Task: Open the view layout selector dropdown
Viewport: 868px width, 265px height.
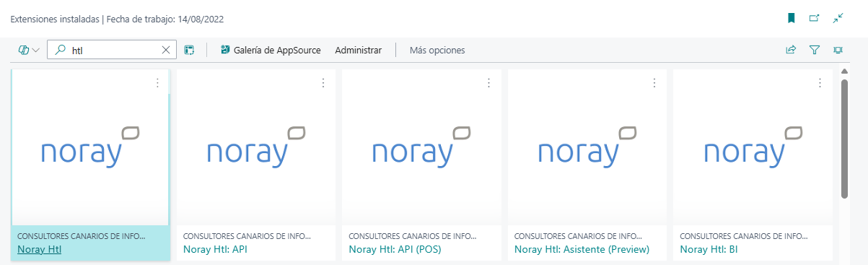Action: pos(29,50)
